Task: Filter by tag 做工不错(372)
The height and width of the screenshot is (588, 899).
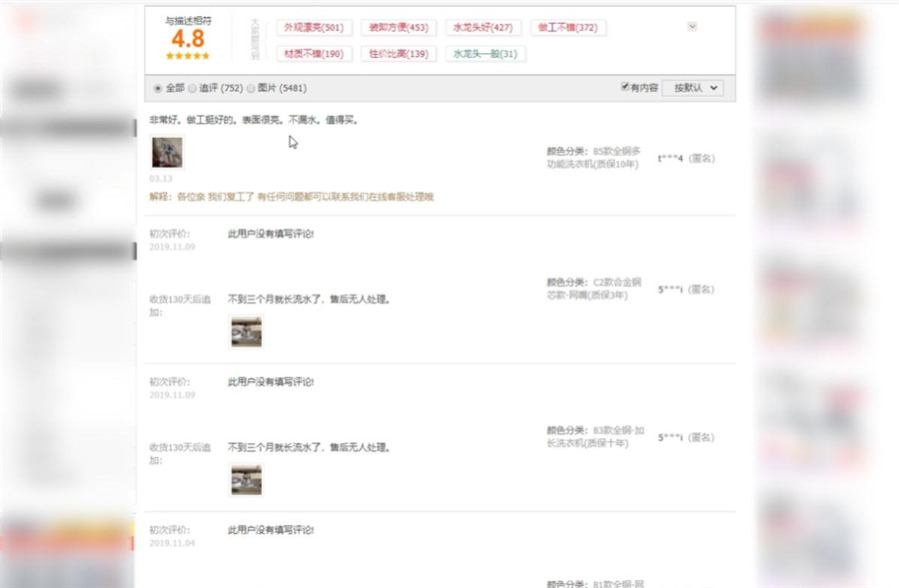Action: [567, 28]
